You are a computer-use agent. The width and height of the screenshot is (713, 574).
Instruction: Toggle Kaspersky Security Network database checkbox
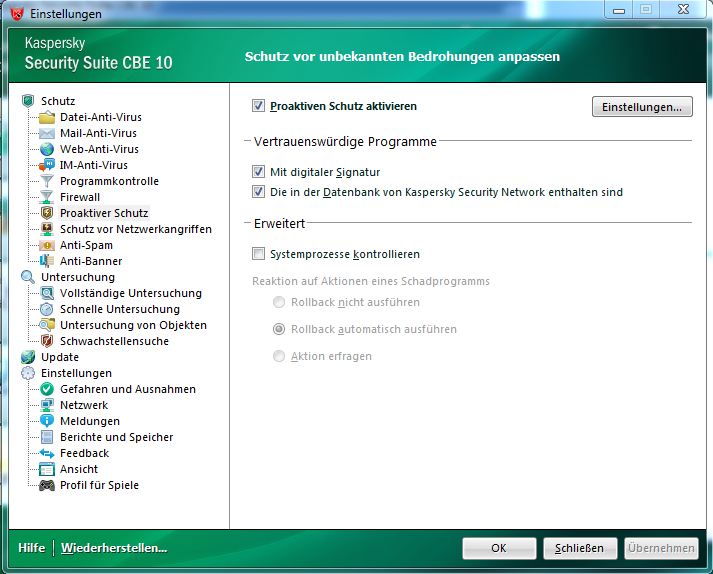coord(258,191)
